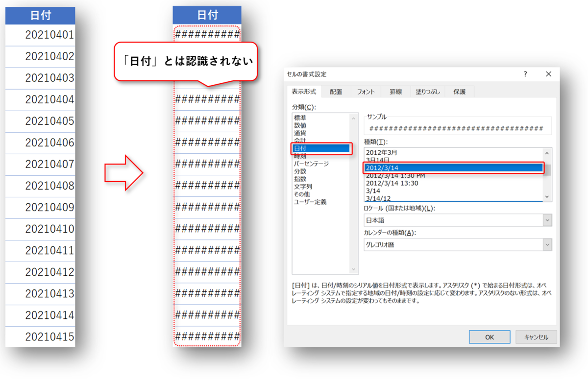Image resolution: width=588 pixels, height=383 pixels.
Task: Open the ロケール (国または地域) dropdown
Action: (546, 220)
